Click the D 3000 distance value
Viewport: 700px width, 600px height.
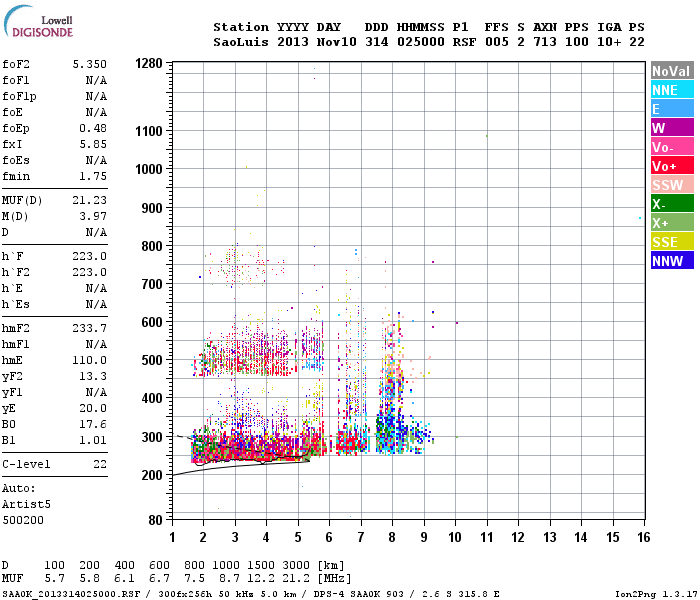tap(296, 565)
